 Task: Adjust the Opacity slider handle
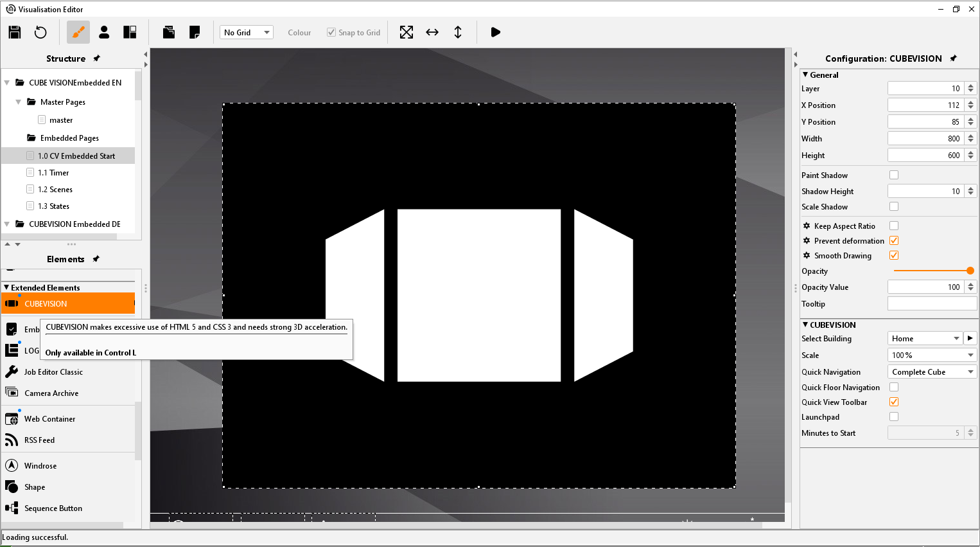coord(970,271)
